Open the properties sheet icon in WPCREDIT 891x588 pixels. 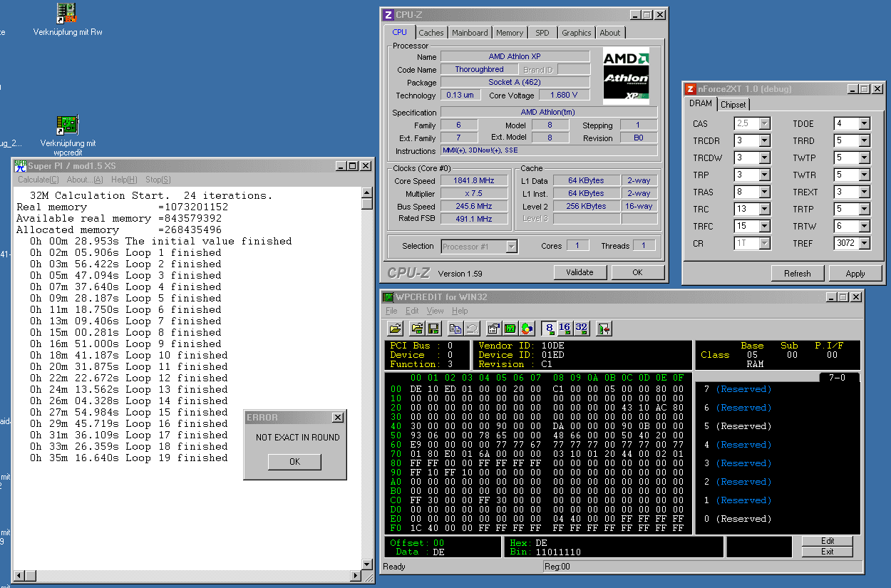click(493, 329)
